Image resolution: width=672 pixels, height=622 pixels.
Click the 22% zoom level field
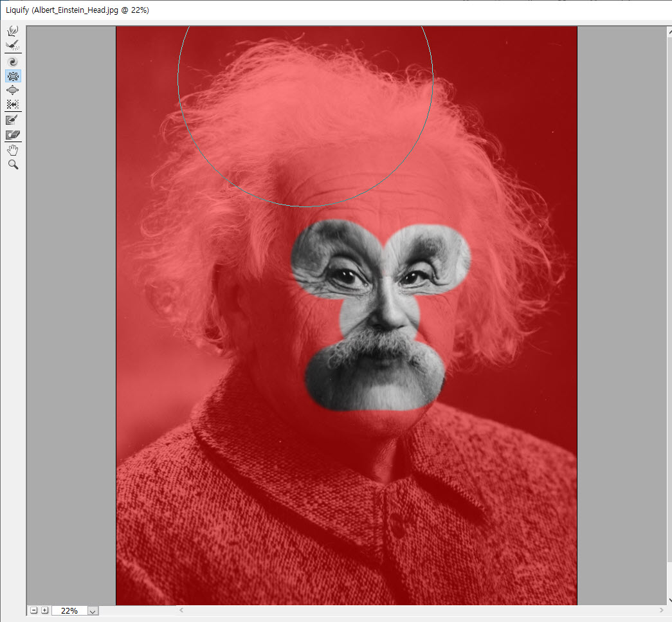coord(69,610)
